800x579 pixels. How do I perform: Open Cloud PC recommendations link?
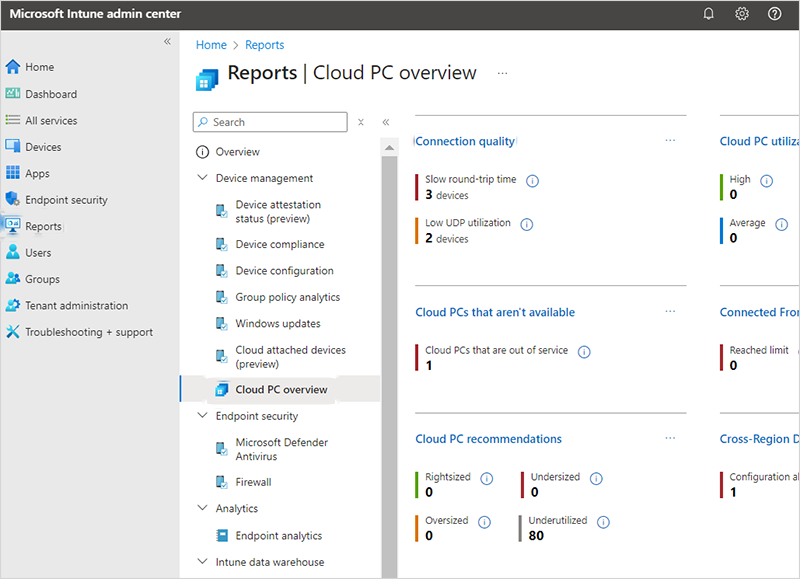488,439
